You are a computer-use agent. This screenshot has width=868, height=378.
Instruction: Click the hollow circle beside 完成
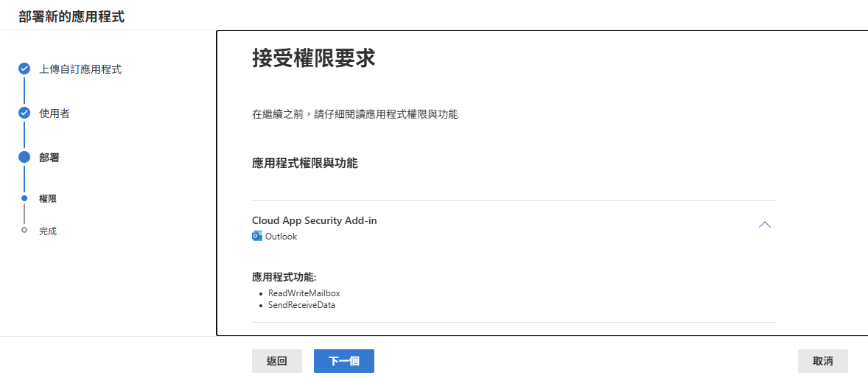[x=24, y=231]
